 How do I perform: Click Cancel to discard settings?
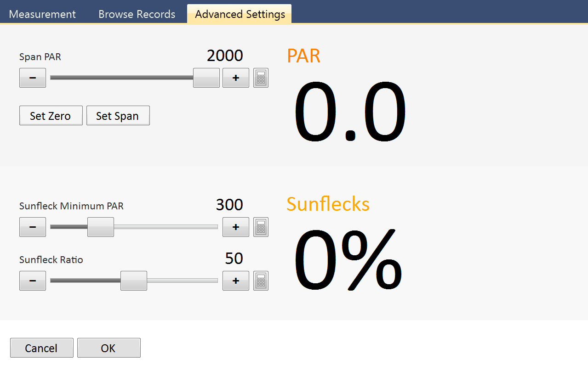pos(41,348)
